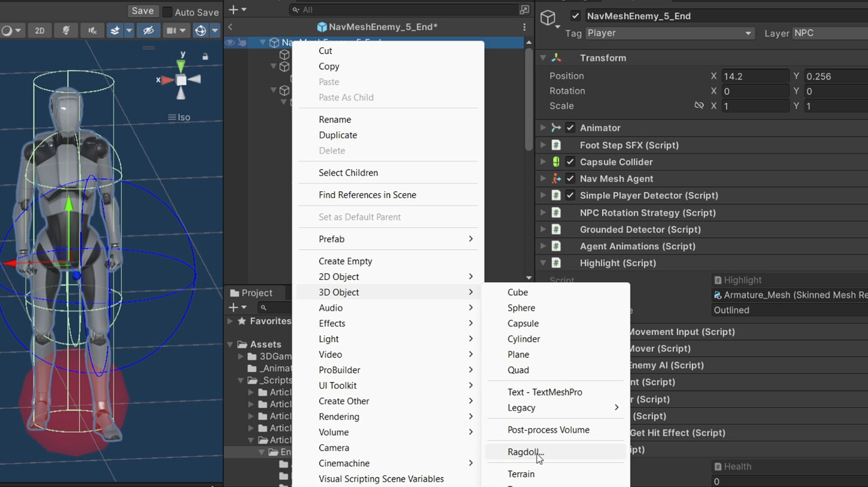Expand the Highlight (Script) component
868x487 pixels.
point(542,263)
